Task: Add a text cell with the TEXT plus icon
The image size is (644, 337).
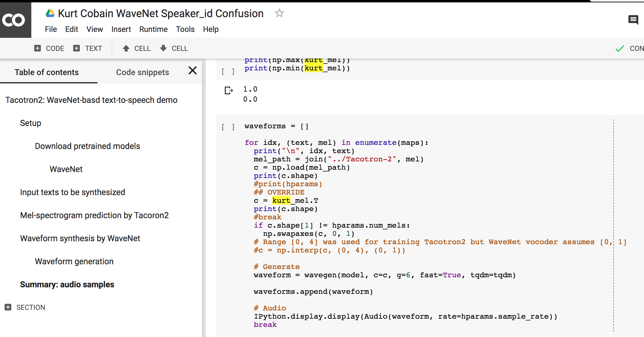Action: pyautogui.click(x=77, y=48)
